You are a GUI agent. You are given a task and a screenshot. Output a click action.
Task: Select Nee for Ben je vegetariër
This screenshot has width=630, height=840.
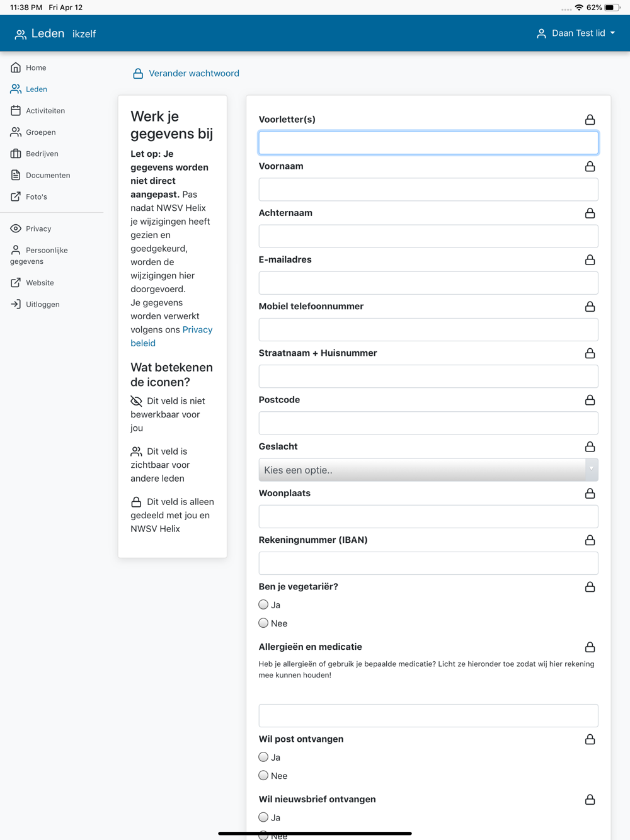tap(263, 623)
